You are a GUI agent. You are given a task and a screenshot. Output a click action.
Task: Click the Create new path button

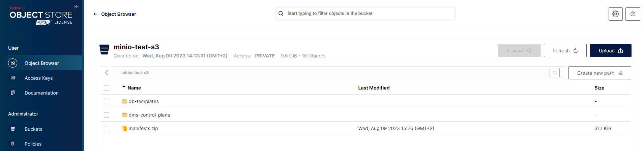click(600, 73)
